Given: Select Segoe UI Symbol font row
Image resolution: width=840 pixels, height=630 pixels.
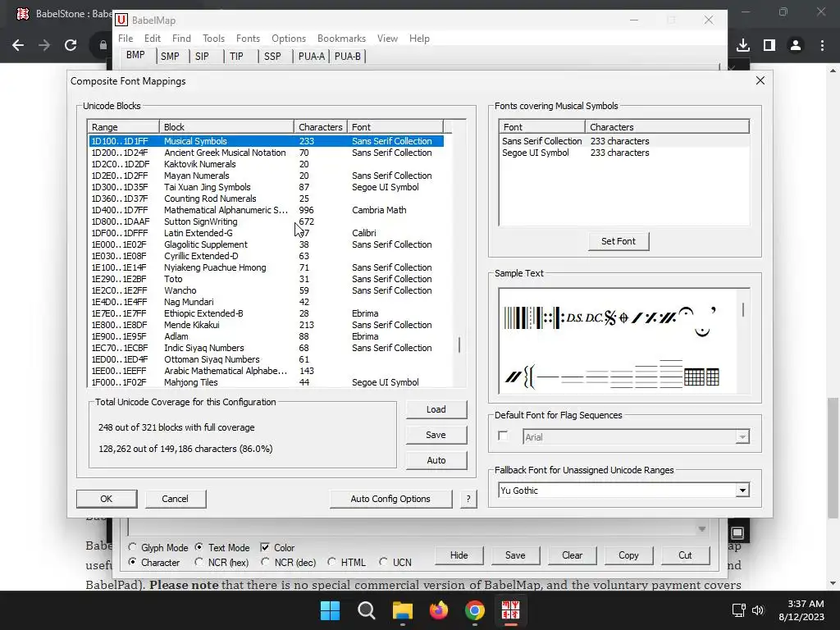Looking at the screenshot, I should tap(623, 153).
